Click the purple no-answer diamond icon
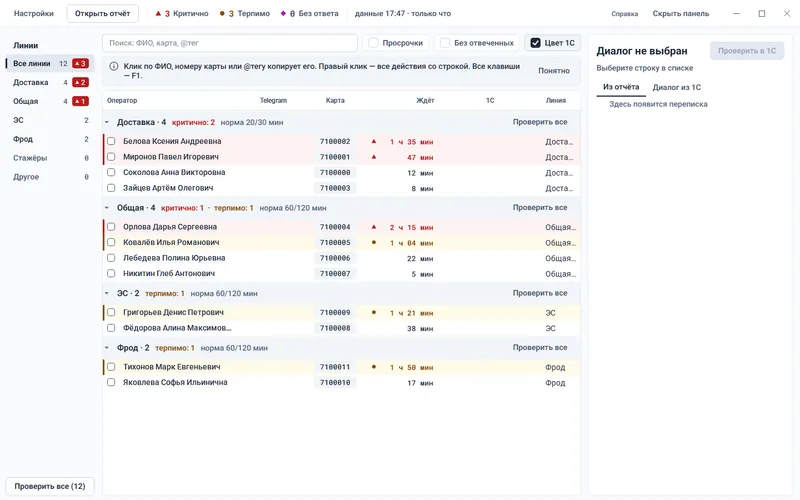 coord(283,14)
